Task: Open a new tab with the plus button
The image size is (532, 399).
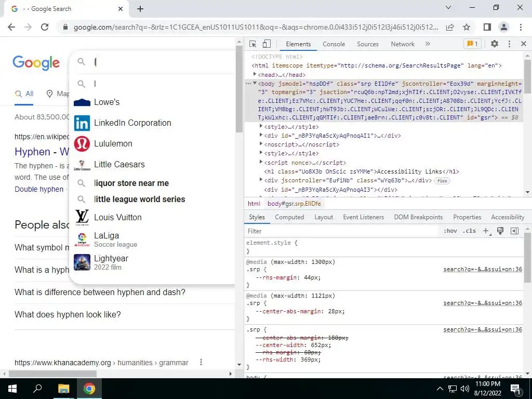Action: [x=140, y=9]
